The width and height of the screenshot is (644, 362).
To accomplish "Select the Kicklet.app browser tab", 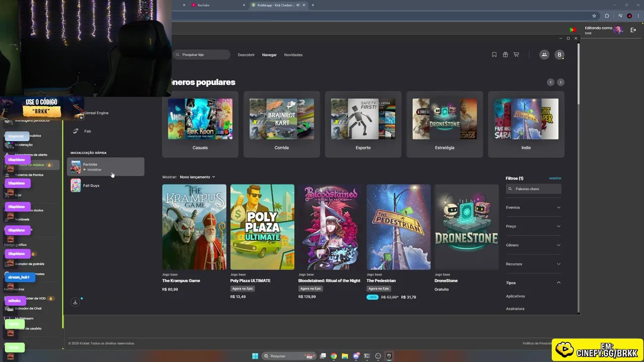I will tap(279, 5).
